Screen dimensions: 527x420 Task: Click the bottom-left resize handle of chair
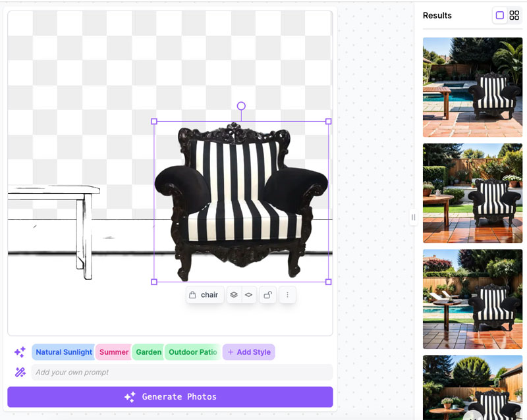tap(154, 282)
